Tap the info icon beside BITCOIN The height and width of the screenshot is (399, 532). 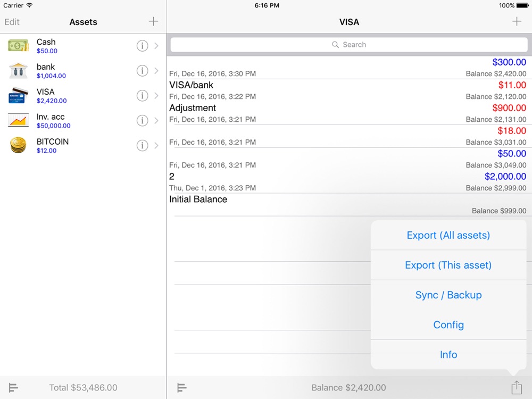[142, 146]
